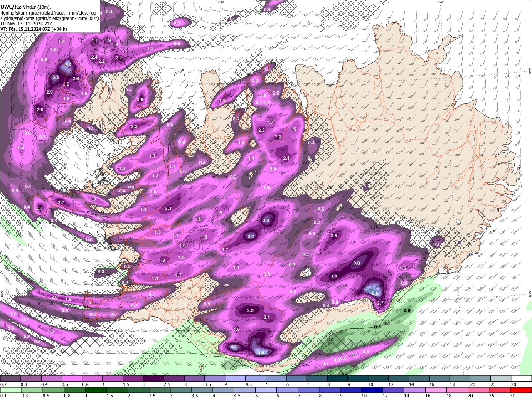Click the "1.3" value in the northern purple band
This screenshot has width=532, height=399.
(x=150, y=49)
